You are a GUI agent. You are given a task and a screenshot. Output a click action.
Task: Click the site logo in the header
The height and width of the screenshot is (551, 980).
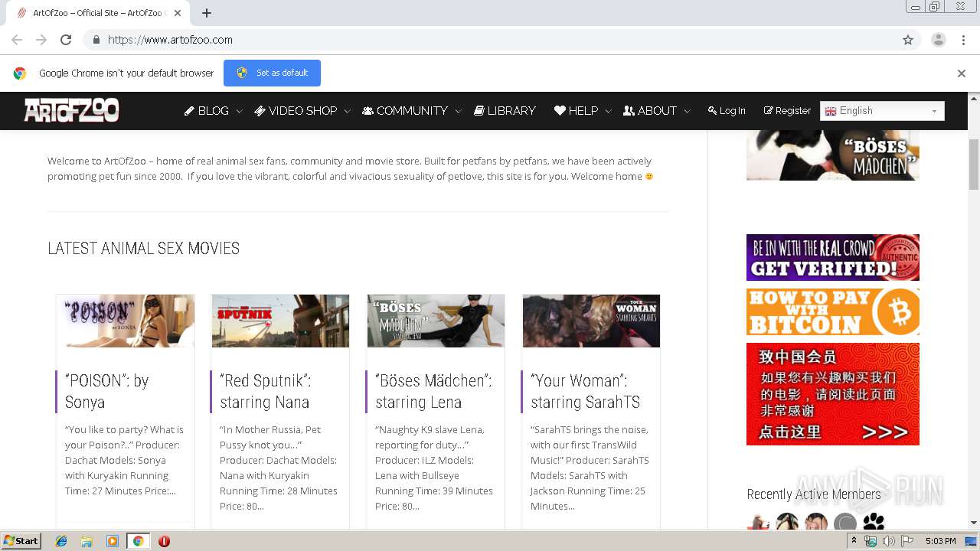click(x=71, y=110)
